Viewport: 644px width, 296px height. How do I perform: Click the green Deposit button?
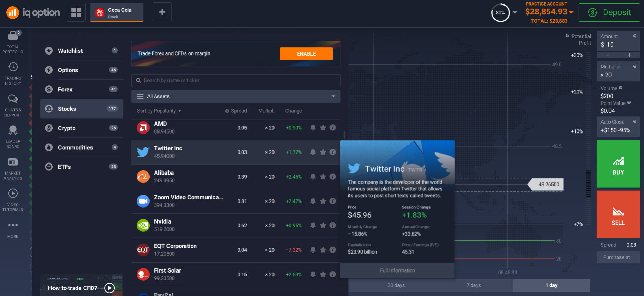(609, 12)
